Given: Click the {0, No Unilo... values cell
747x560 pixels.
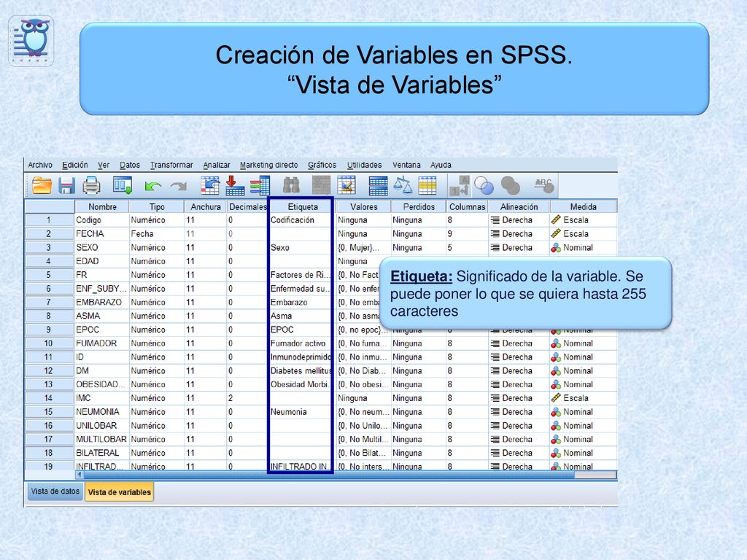Looking at the screenshot, I should pyautogui.click(x=363, y=426).
